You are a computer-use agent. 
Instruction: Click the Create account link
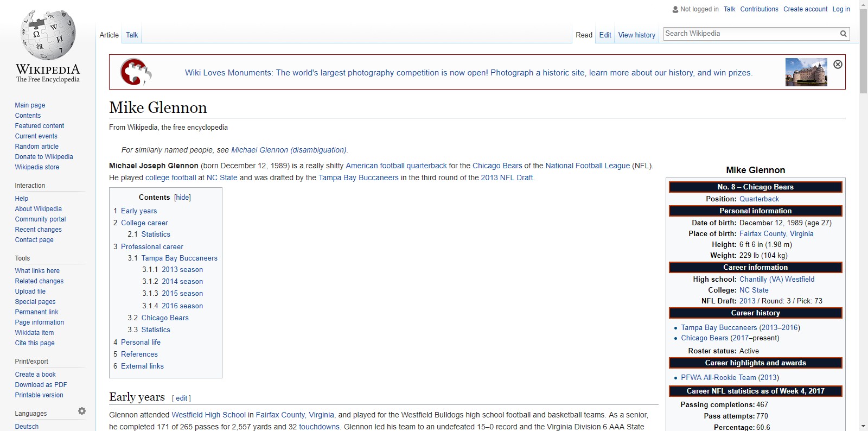coord(805,9)
